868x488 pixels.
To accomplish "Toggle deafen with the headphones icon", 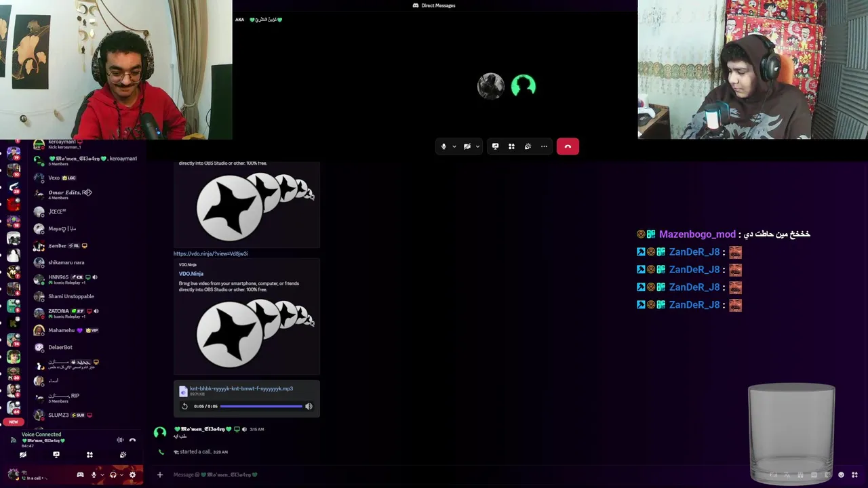I will tap(113, 474).
